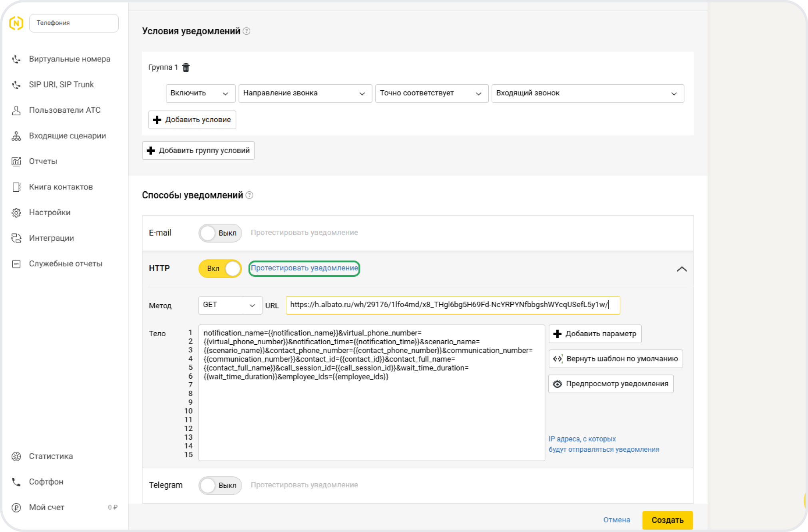The height and width of the screenshot is (532, 808).
Task: Go to Служебные отчеты menu item
Action: click(x=66, y=264)
